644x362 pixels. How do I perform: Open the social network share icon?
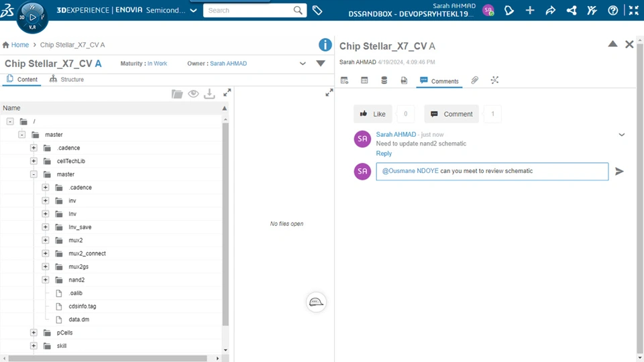click(572, 10)
